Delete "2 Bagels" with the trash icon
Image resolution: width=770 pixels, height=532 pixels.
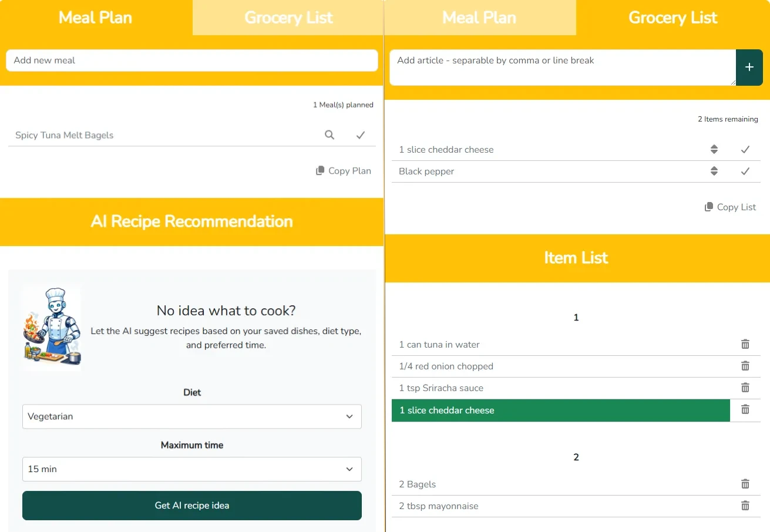coord(745,483)
